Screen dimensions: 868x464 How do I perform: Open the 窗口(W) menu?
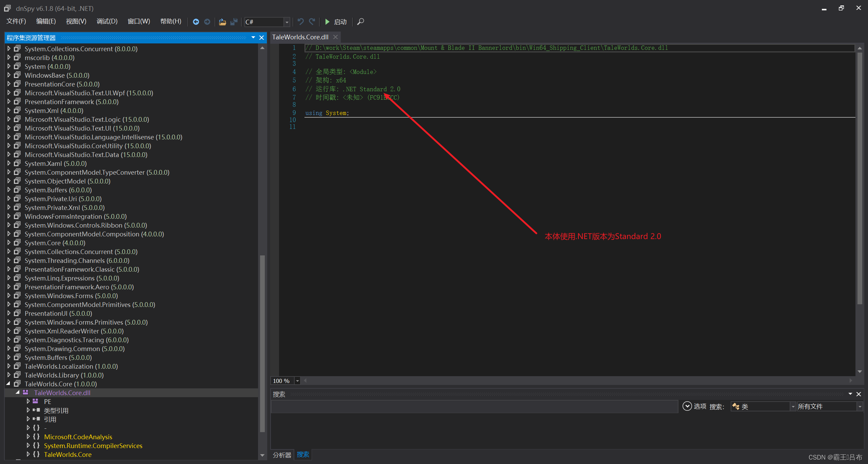139,21
